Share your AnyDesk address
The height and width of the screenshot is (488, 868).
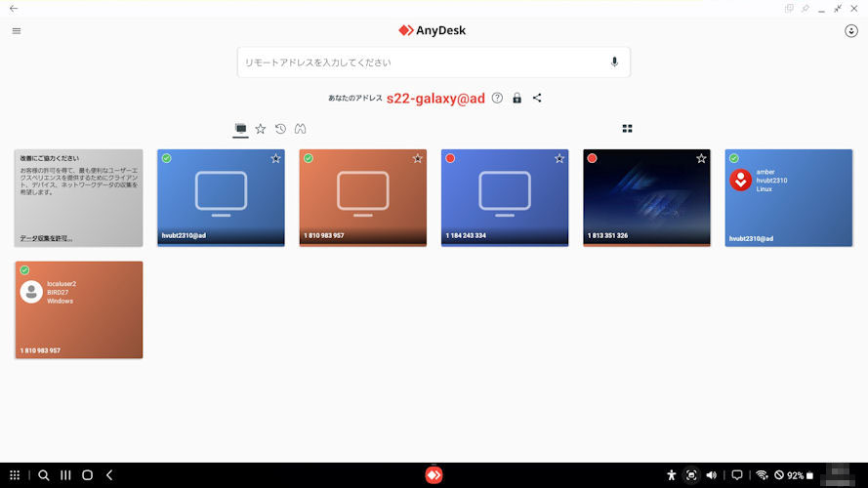(x=537, y=98)
